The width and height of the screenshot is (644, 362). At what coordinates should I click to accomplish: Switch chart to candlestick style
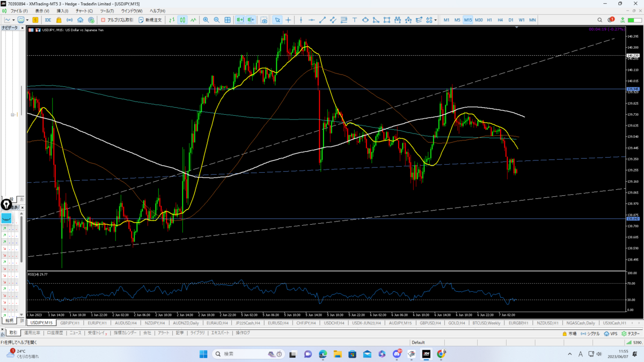click(182, 20)
